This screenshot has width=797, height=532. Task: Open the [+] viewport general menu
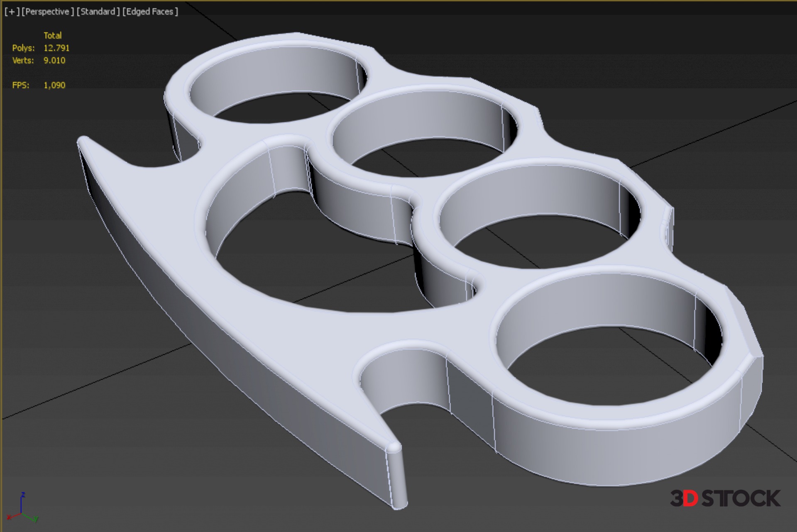pos(12,12)
